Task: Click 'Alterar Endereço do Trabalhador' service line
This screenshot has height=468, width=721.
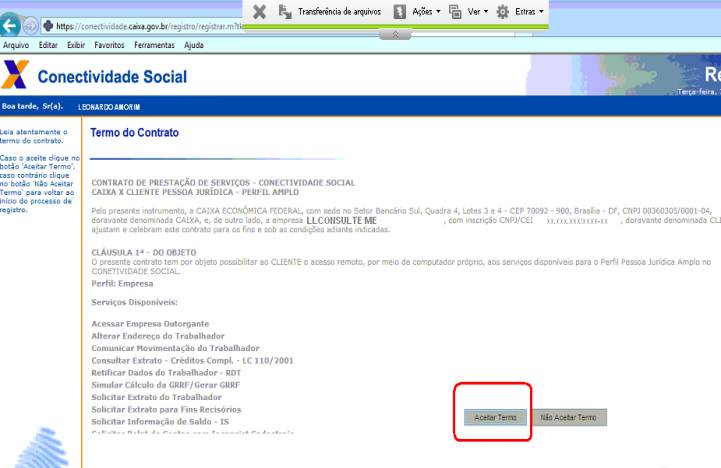Action: coord(158,336)
